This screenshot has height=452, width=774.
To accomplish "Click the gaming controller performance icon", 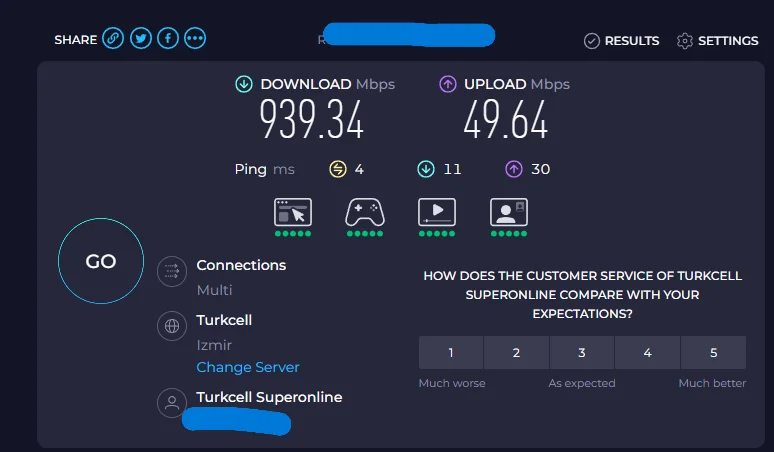I will (365, 211).
